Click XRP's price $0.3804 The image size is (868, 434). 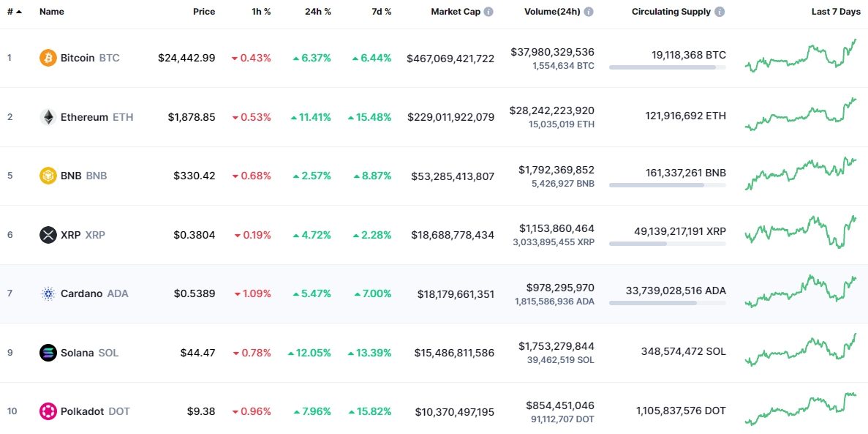click(x=195, y=235)
